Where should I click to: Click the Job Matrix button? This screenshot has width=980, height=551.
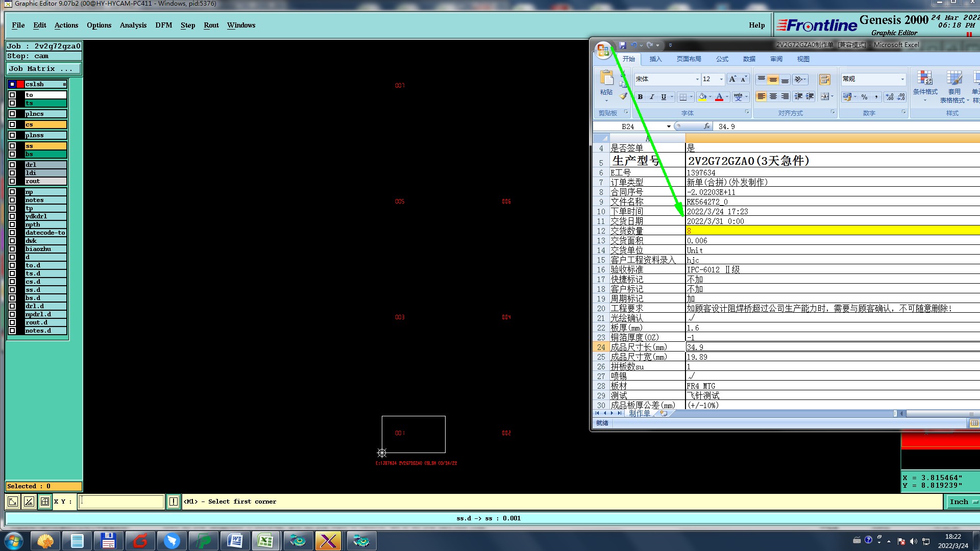click(43, 68)
